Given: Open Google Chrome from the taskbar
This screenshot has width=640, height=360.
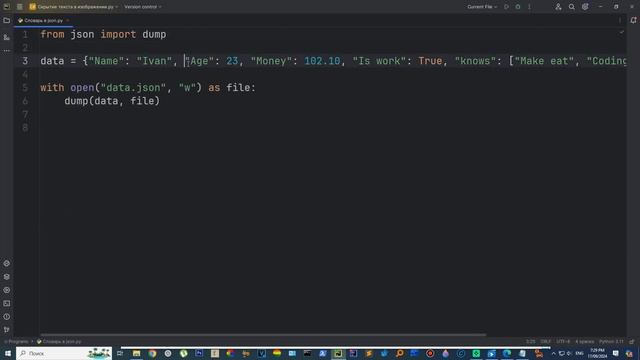Looking at the screenshot, I should tap(152, 353).
